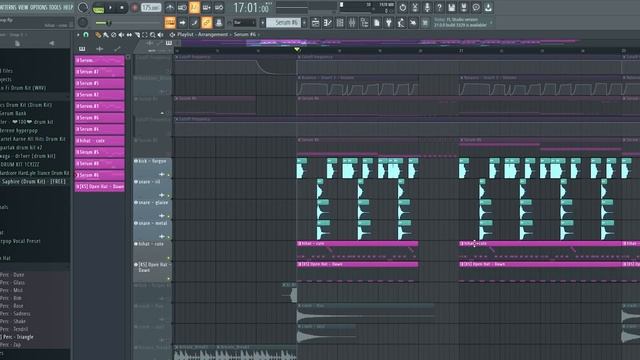This screenshot has width=640, height=360.
Task: Open the Channel rack view icon
Action: pyautogui.click(x=340, y=23)
